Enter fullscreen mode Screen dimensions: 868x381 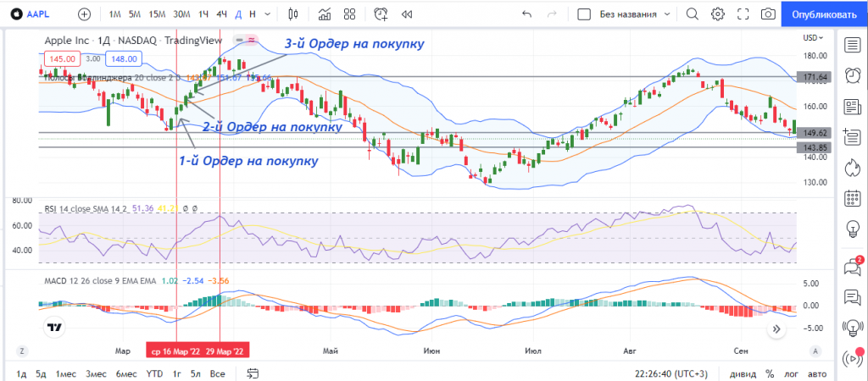click(743, 14)
